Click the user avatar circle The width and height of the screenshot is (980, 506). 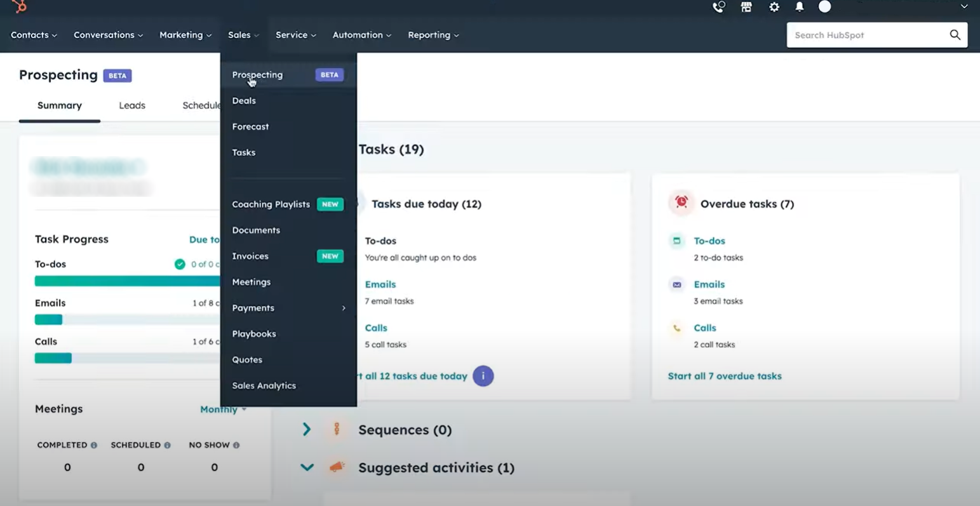point(824,6)
